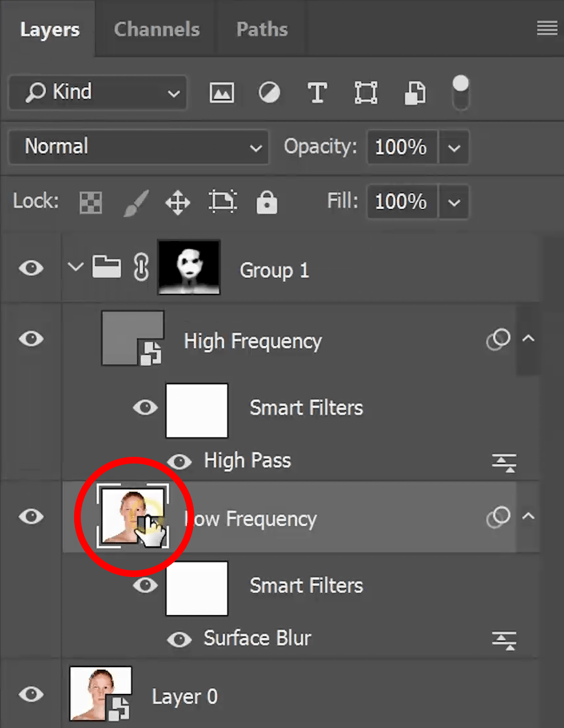This screenshot has height=728, width=564.
Task: Toggle visibility of High Pass filter
Action: pos(179,461)
